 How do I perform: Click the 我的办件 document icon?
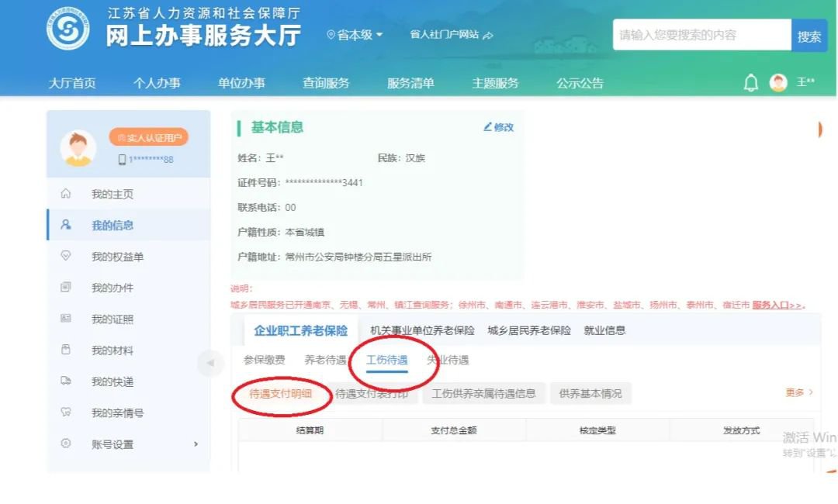click(66, 288)
